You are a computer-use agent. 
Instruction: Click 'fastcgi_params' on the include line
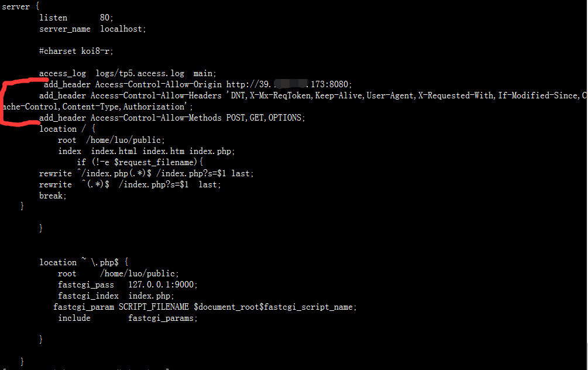point(163,318)
